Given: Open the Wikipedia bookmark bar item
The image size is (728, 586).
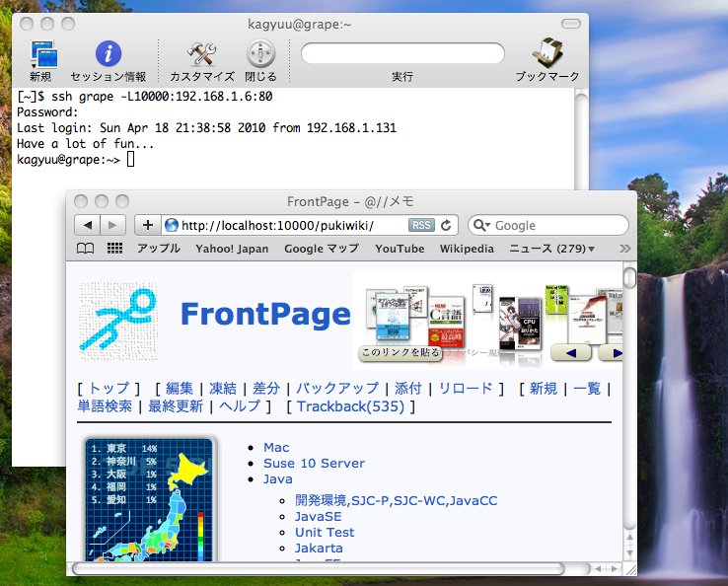Looking at the screenshot, I should pos(467,250).
